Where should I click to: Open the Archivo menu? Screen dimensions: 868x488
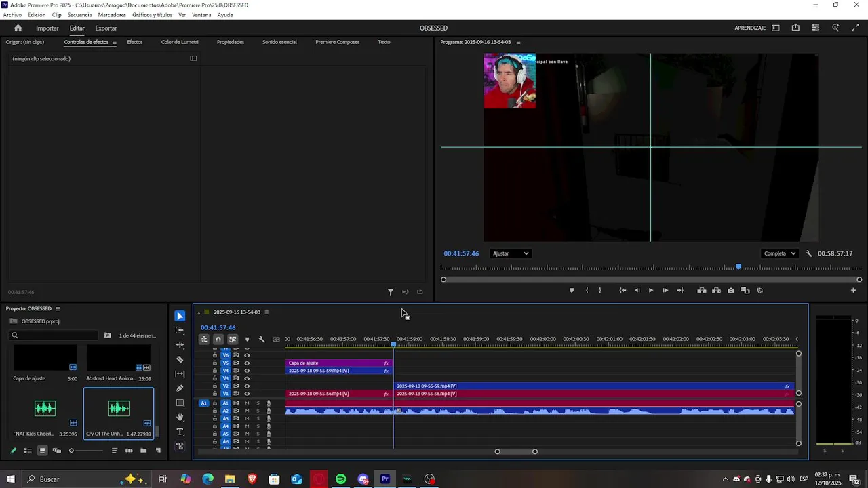tap(12, 15)
